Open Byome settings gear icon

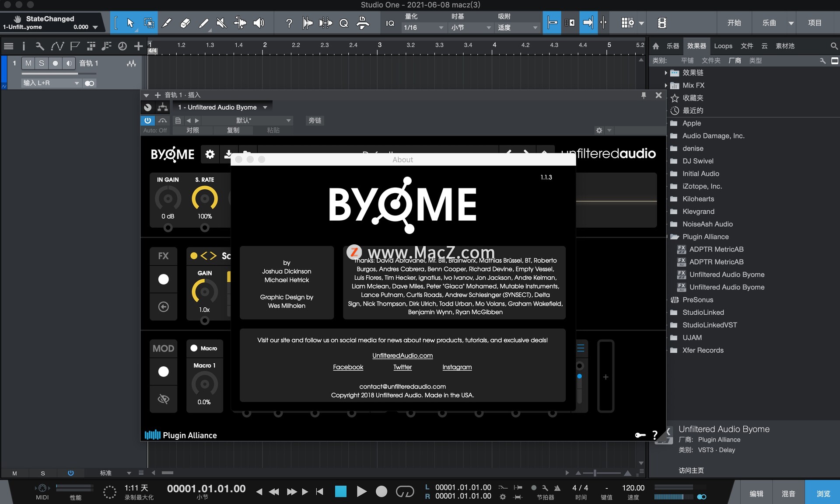(210, 154)
